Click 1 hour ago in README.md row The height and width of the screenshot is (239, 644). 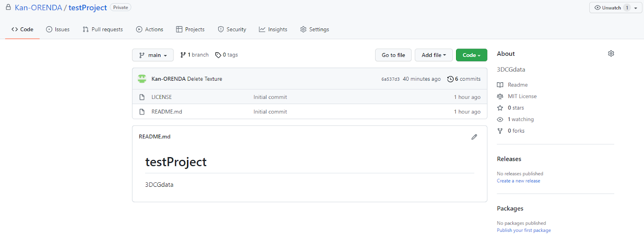pyautogui.click(x=467, y=112)
